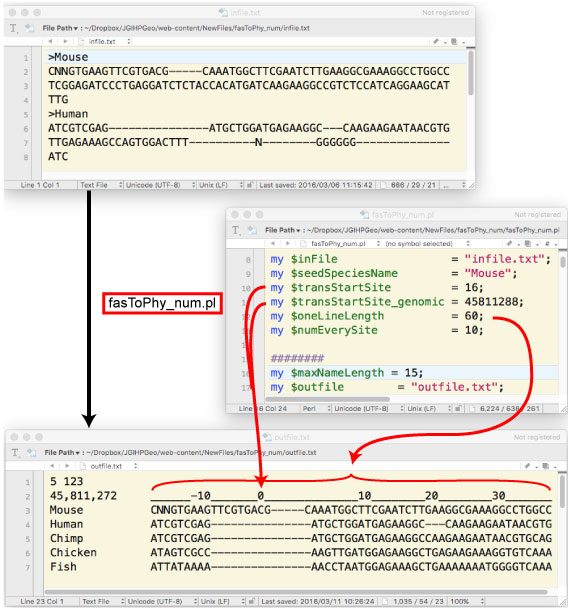Go to previous document in infile.txt navigation bar
This screenshot has height=609, width=572.
click(x=50, y=41)
